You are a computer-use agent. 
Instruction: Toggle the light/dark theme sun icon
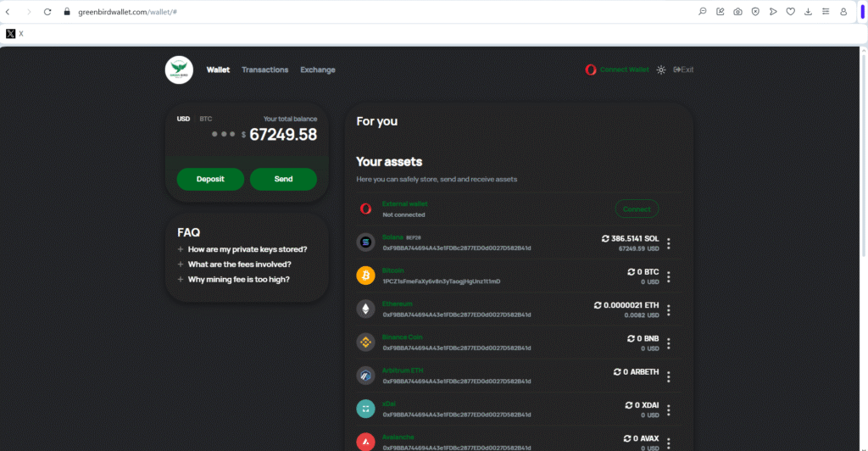[x=661, y=70]
